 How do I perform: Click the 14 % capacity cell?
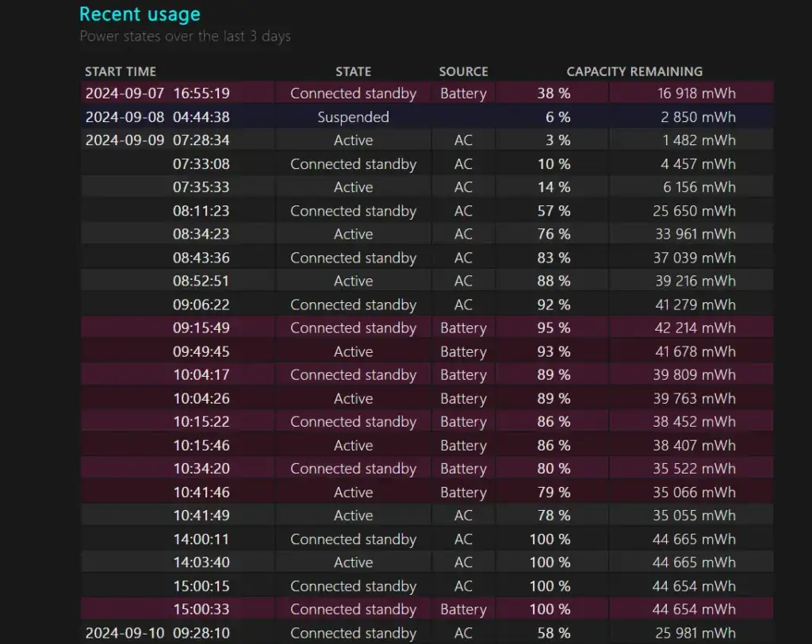tap(553, 187)
